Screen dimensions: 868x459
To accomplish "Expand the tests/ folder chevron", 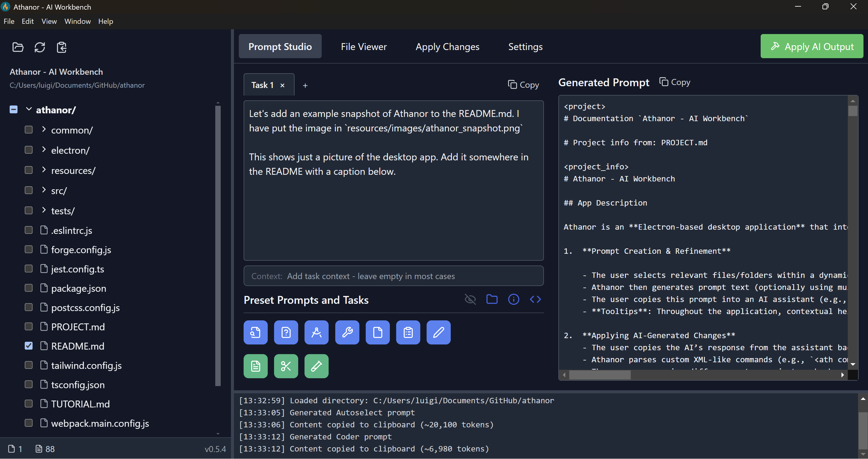I will [44, 210].
